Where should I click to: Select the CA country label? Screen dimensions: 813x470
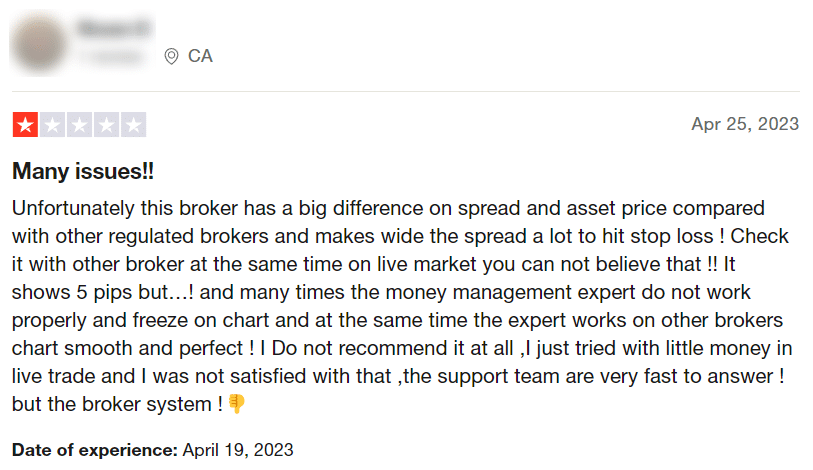[x=200, y=56]
